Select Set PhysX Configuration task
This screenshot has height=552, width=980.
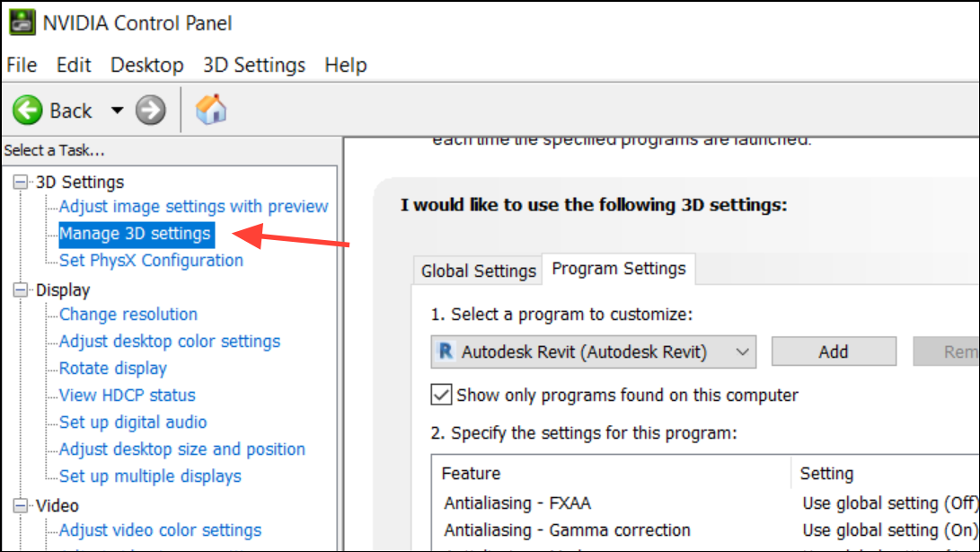tap(151, 261)
